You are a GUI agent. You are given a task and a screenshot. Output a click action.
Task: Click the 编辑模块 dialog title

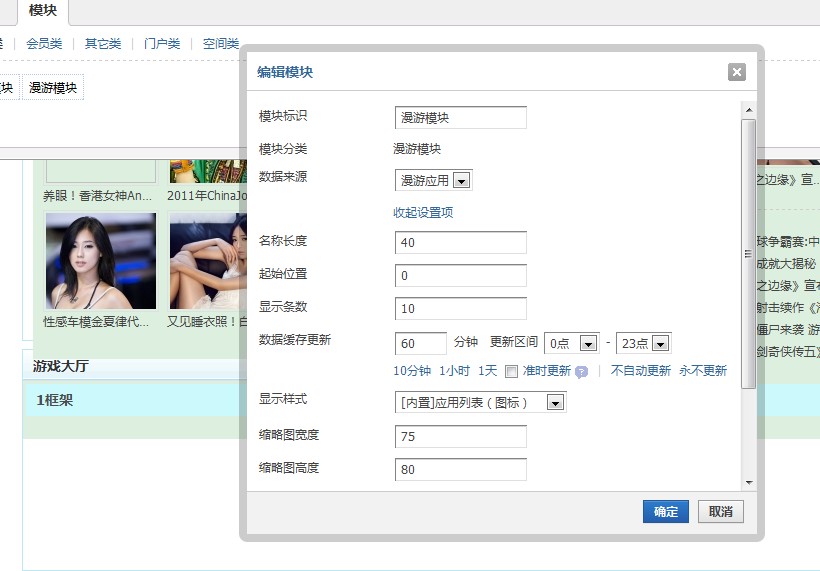tap(285, 72)
